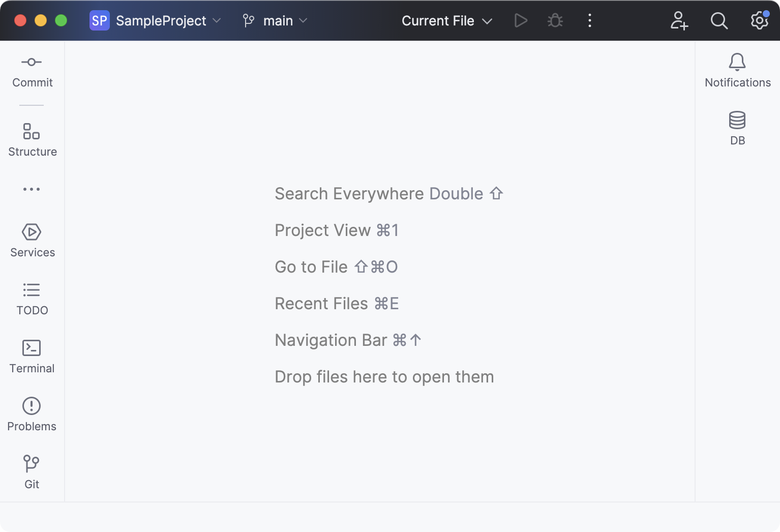
Task: Toggle the DB panel open
Action: [x=737, y=128]
